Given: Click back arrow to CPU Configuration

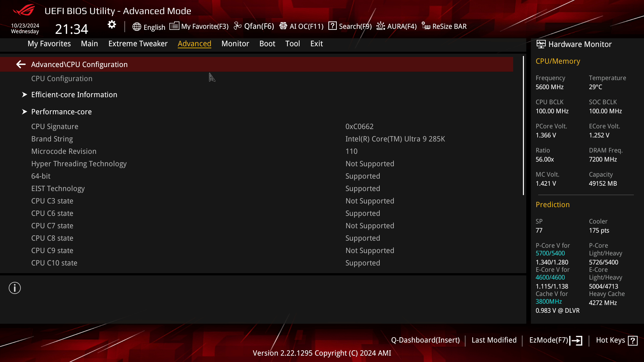Looking at the screenshot, I should coord(21,64).
